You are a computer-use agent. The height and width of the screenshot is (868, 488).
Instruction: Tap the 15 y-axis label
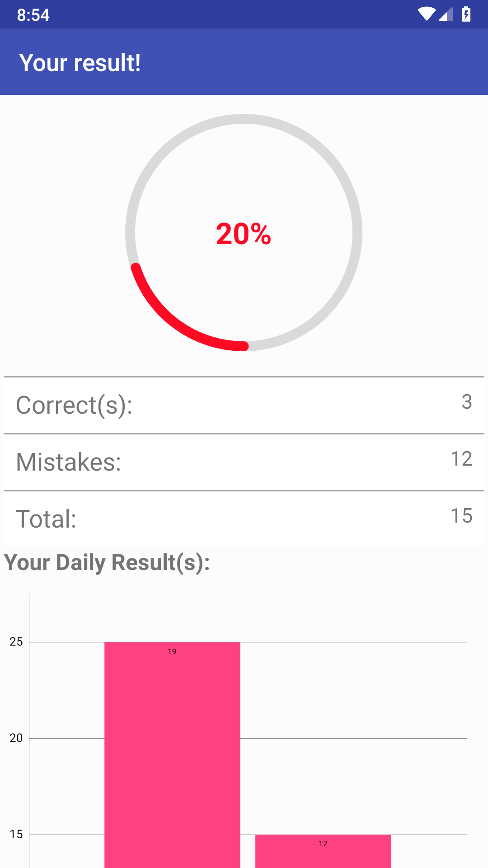[16, 834]
